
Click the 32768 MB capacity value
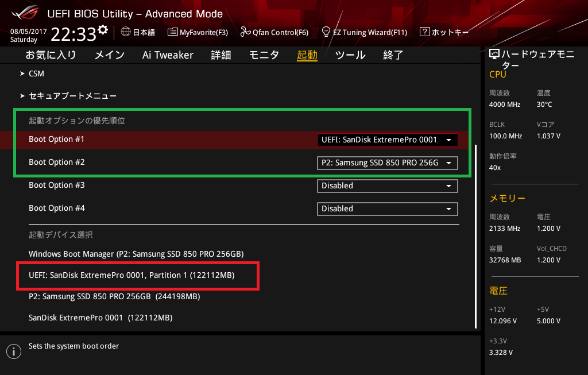pyautogui.click(x=505, y=260)
